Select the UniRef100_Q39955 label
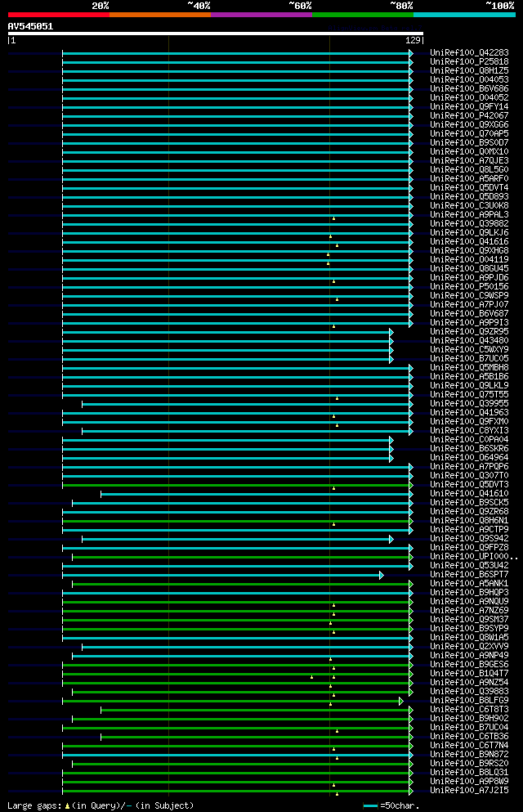The width and height of the screenshot is (523, 812). [x=469, y=403]
